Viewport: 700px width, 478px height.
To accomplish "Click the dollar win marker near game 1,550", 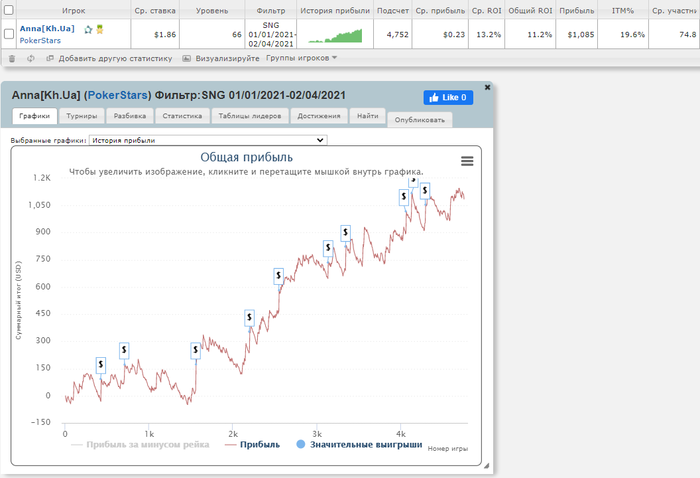I will 195,350.
